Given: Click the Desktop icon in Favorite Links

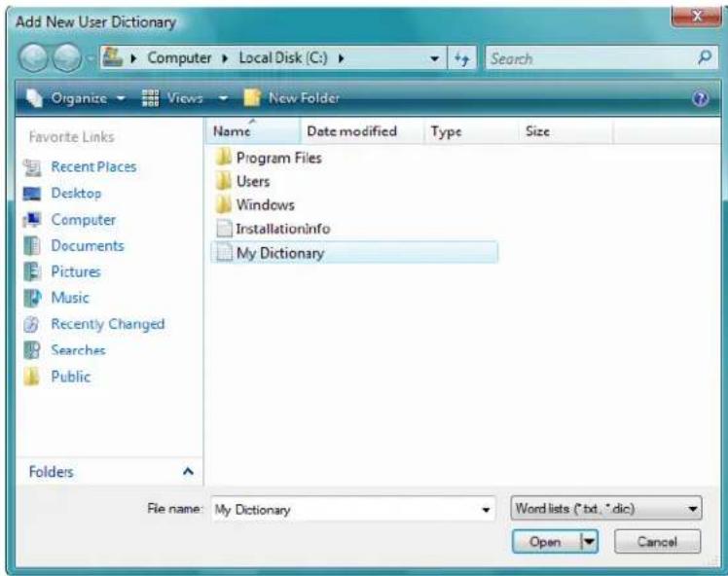Looking at the screenshot, I should point(32,194).
